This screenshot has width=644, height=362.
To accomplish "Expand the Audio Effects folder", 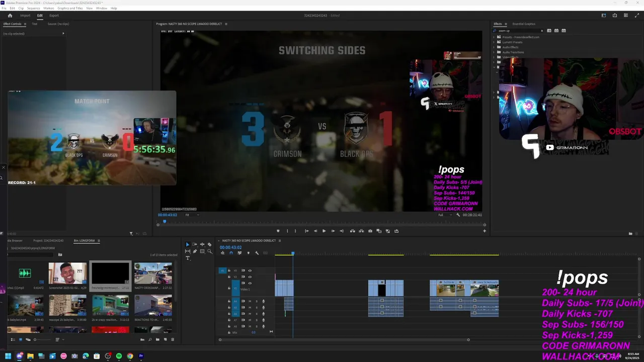I will (494, 47).
